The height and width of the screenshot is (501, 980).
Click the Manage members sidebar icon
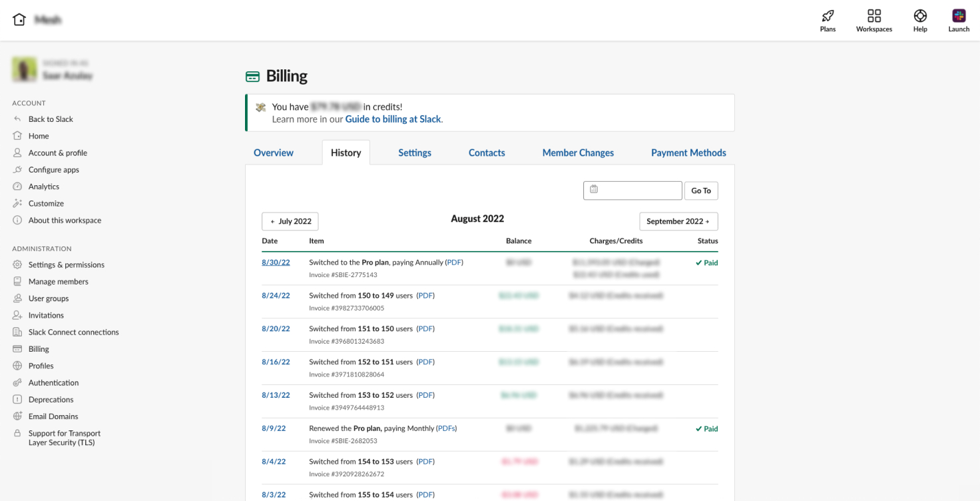tap(17, 282)
